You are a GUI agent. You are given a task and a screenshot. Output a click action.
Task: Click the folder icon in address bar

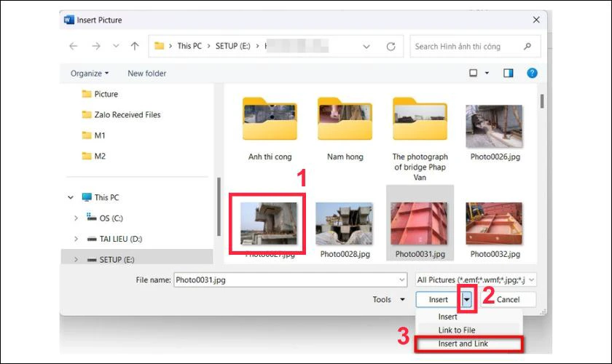[x=160, y=46]
